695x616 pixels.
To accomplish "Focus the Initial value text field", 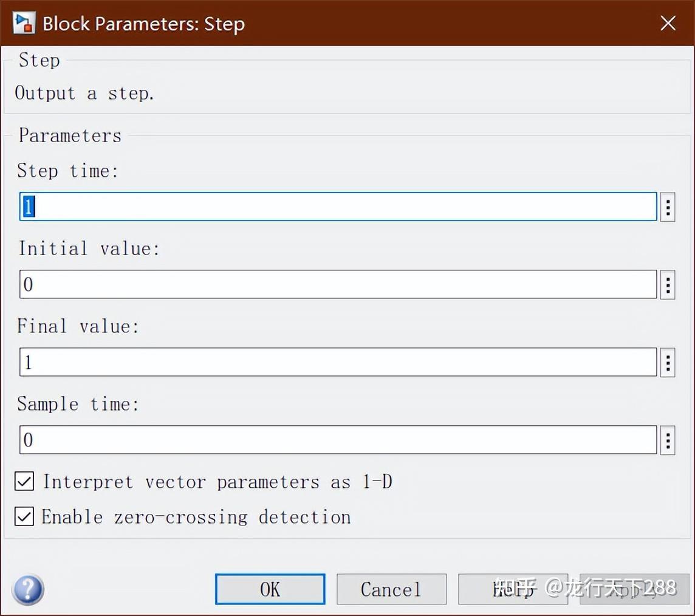I will tap(338, 284).
